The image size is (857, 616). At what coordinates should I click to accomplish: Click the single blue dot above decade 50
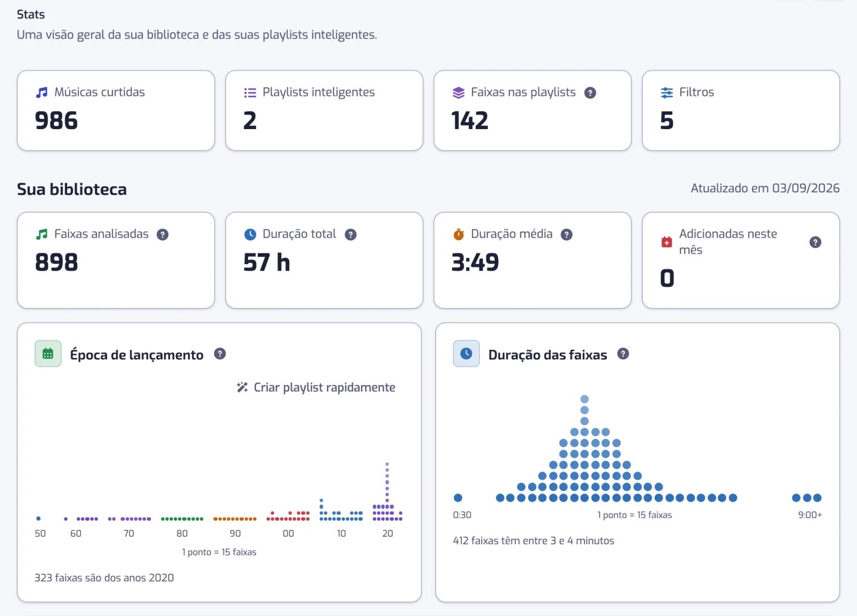coord(39,519)
